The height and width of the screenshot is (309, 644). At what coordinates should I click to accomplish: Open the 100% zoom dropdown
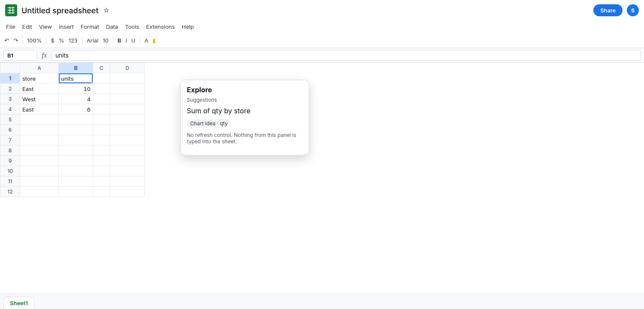click(x=34, y=40)
